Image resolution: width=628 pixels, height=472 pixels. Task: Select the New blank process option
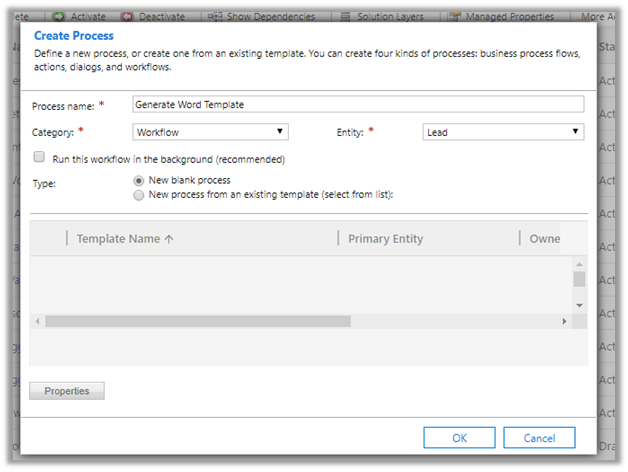(138, 181)
